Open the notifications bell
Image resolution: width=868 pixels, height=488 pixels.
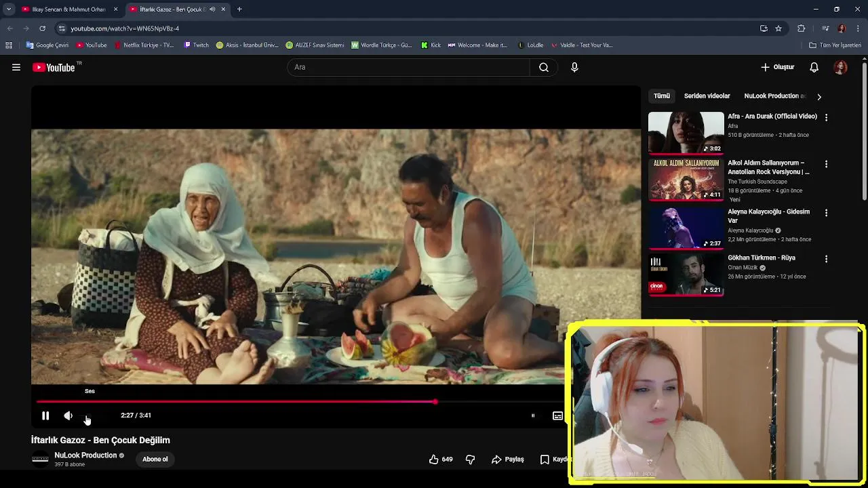(814, 67)
